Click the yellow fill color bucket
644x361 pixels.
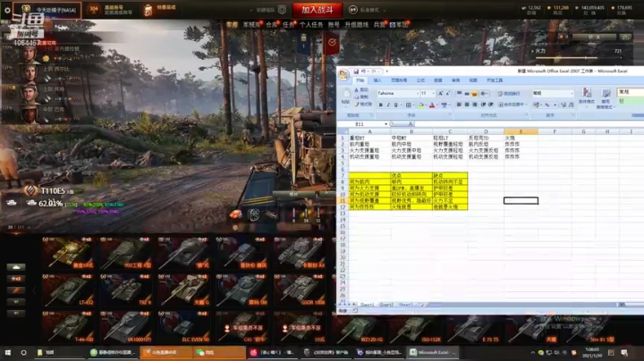pos(421,105)
